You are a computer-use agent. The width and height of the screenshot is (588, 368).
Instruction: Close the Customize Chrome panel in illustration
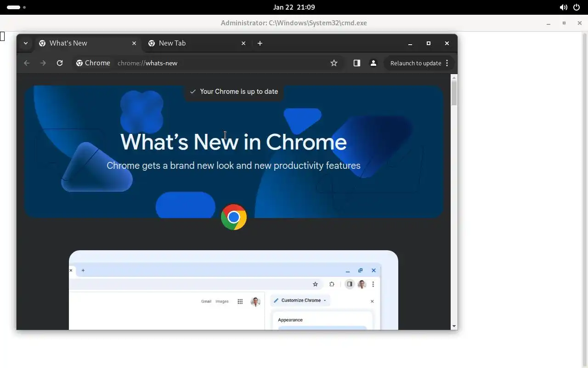[x=372, y=301]
